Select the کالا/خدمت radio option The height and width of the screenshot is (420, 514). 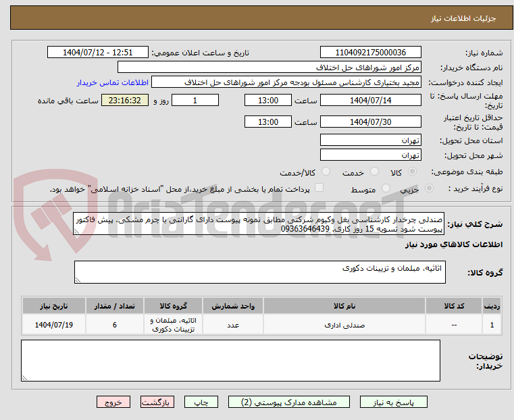tap(326, 172)
